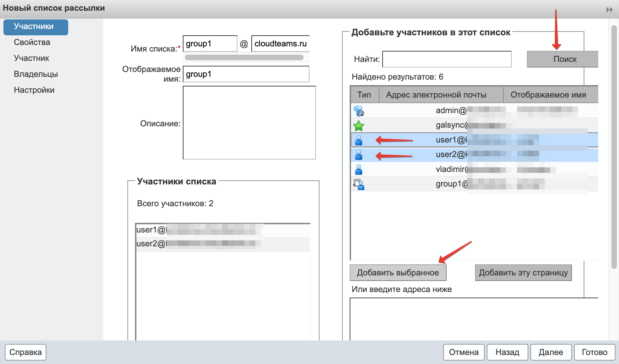Click the green star galsync icon
Viewport: 619px width, 364px height.
(359, 126)
